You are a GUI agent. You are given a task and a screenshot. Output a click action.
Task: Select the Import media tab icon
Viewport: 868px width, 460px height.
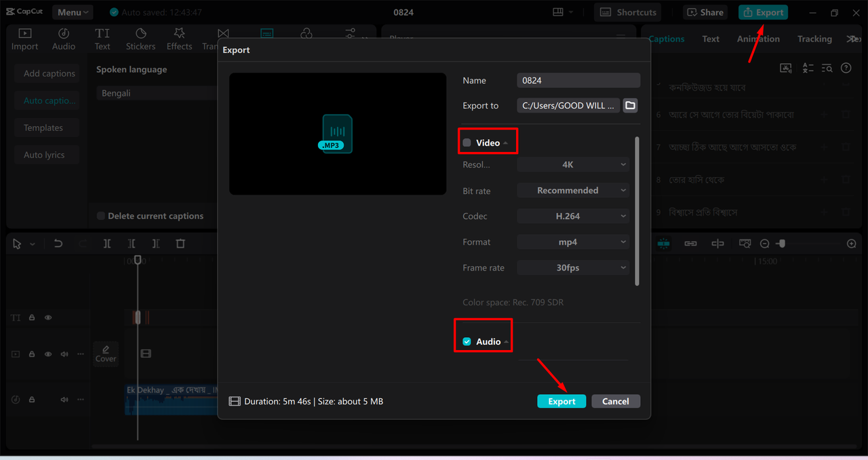(x=24, y=33)
